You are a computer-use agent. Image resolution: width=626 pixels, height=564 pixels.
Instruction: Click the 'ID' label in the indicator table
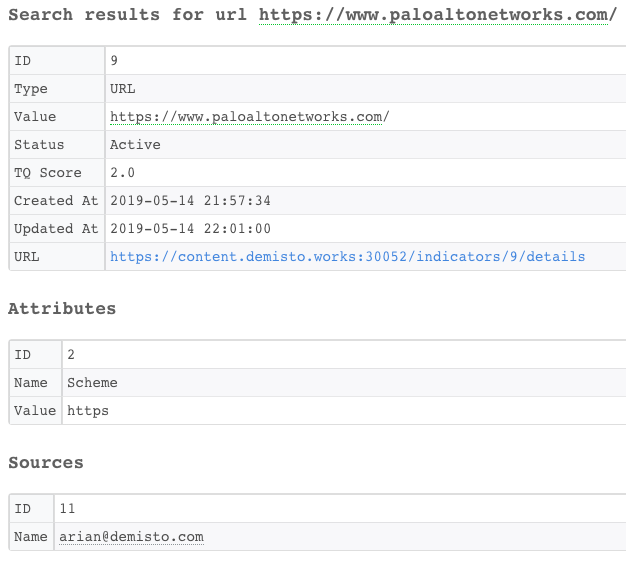(22, 61)
